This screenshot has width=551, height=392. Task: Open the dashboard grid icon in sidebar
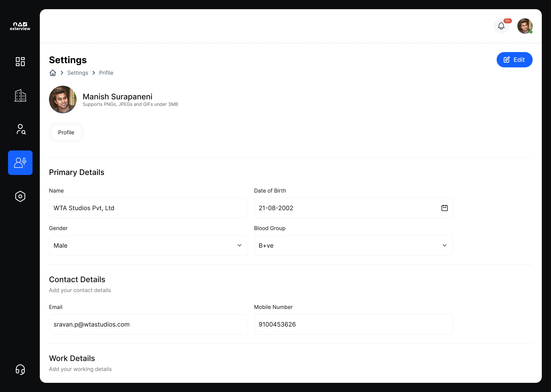pyautogui.click(x=20, y=62)
